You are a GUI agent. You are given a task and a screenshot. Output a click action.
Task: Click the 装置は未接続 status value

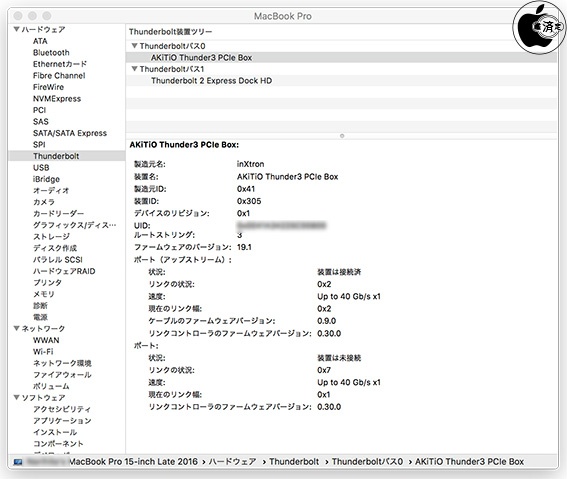tap(339, 358)
